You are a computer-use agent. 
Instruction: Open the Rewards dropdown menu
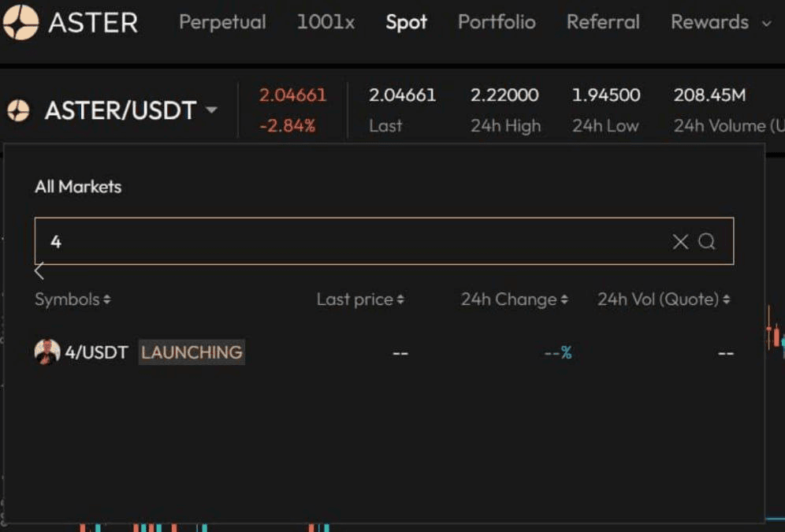coord(720,22)
